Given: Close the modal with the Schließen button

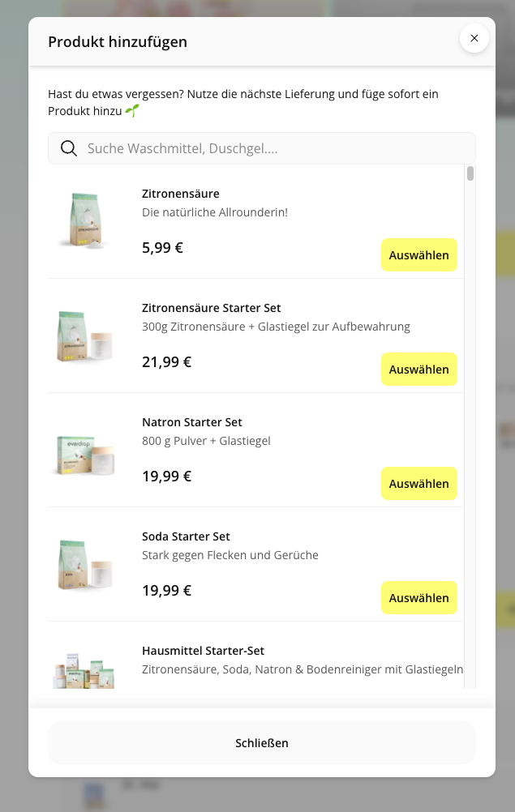Looking at the screenshot, I should 261,742.
